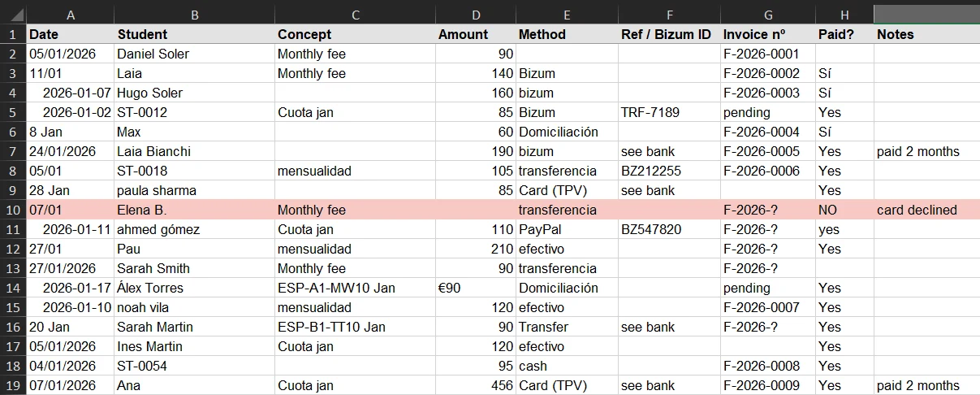980x395 pixels.
Task: Select cell 'card declined'
Action: coord(927,210)
